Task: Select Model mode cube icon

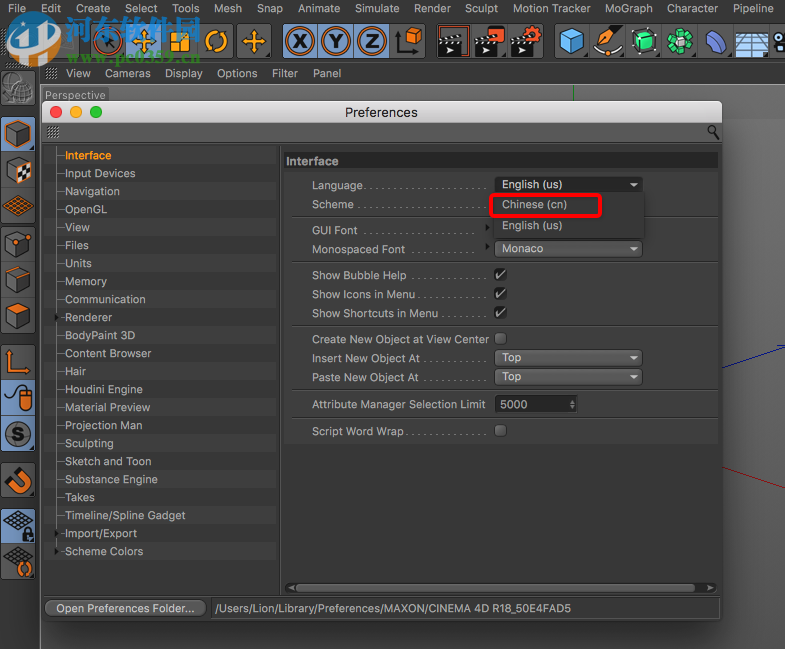Action: [18, 134]
